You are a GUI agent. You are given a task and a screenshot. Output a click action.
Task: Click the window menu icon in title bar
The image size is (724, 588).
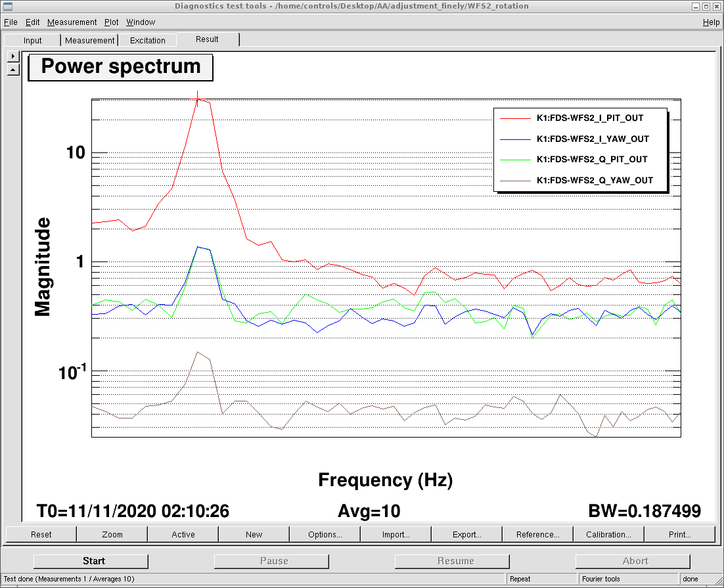[8, 6]
